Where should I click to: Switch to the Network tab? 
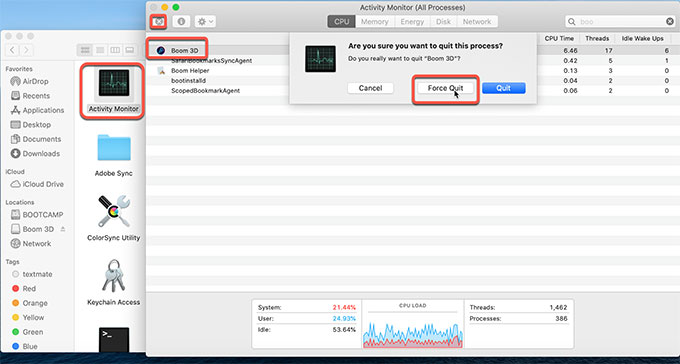coord(477,22)
